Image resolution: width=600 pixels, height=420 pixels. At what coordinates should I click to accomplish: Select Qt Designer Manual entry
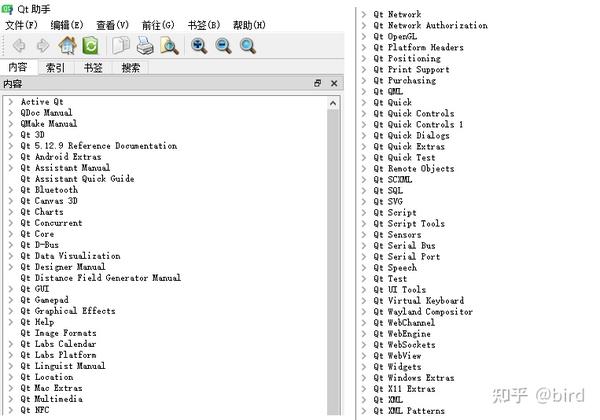click(63, 267)
